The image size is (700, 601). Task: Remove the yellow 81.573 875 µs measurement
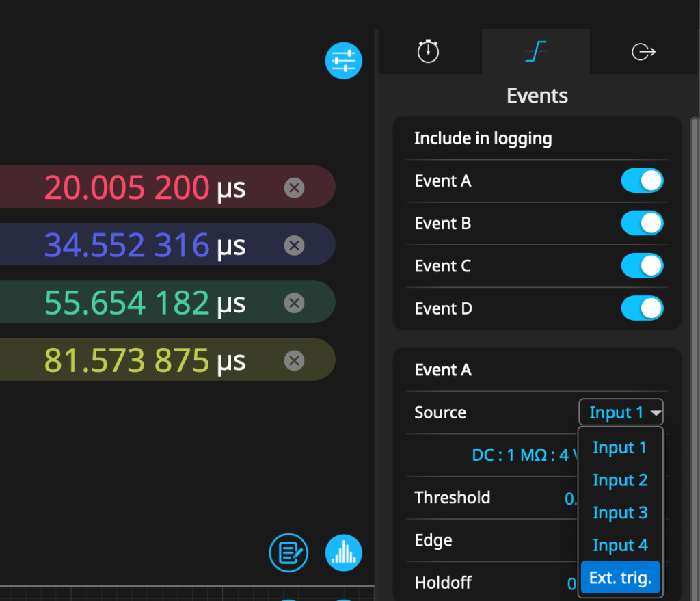point(294,360)
